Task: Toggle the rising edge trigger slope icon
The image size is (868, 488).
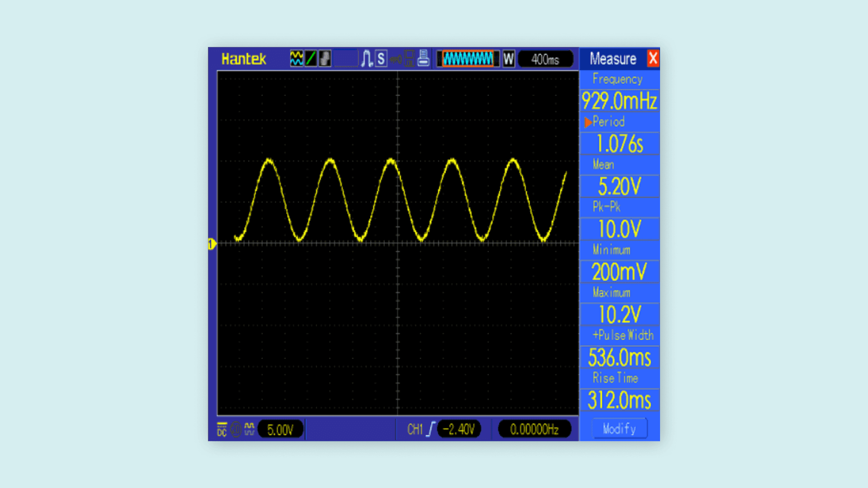Action: coord(431,429)
